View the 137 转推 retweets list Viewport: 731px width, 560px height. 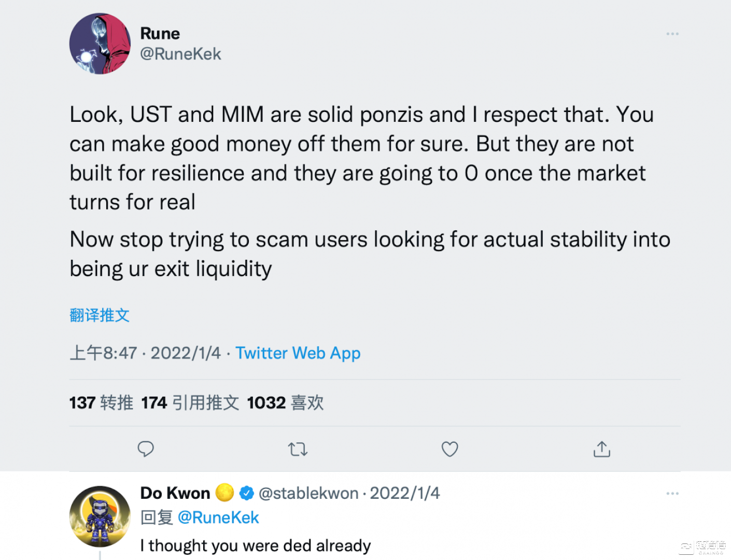pos(101,403)
